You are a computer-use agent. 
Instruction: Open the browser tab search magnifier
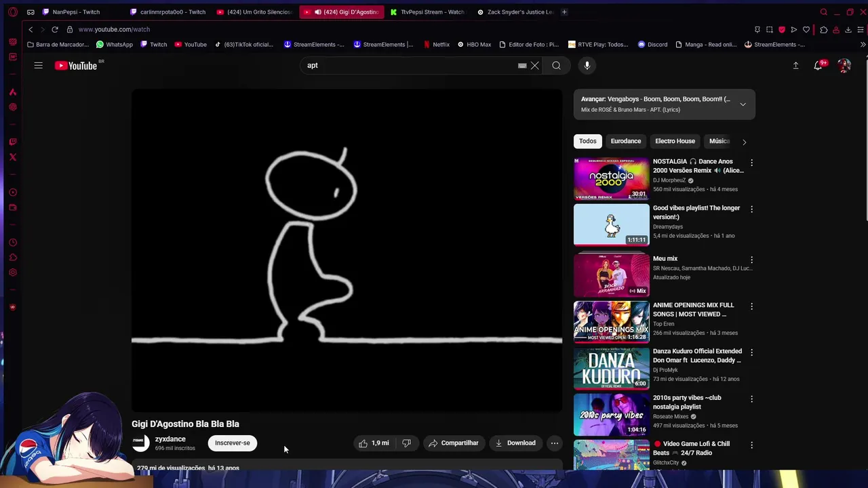(824, 12)
